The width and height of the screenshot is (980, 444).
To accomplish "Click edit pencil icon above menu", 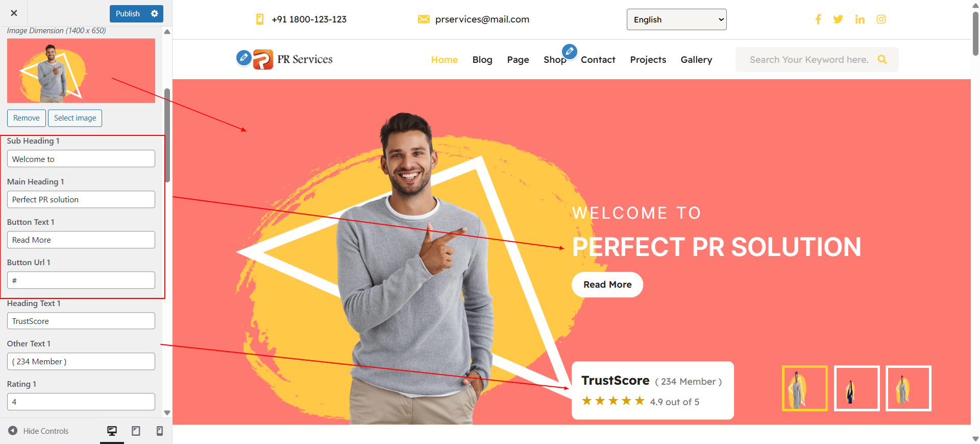I will (570, 51).
